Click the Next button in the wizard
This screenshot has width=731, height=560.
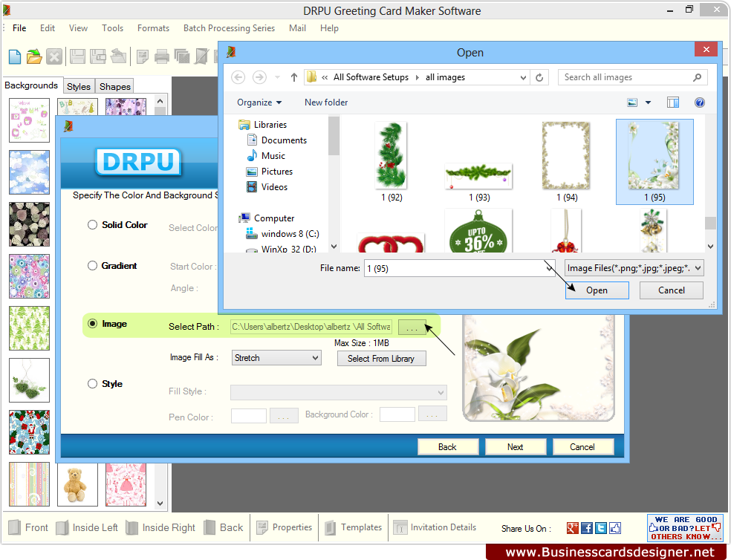[x=515, y=446]
